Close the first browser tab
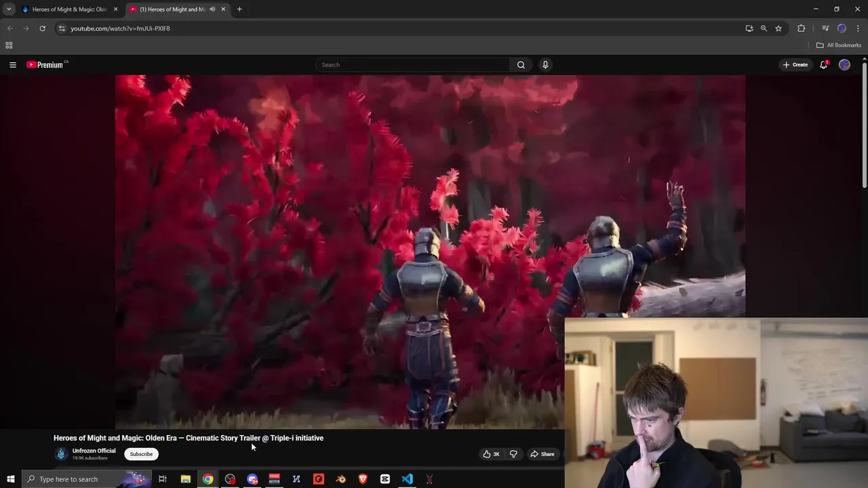 click(x=115, y=9)
